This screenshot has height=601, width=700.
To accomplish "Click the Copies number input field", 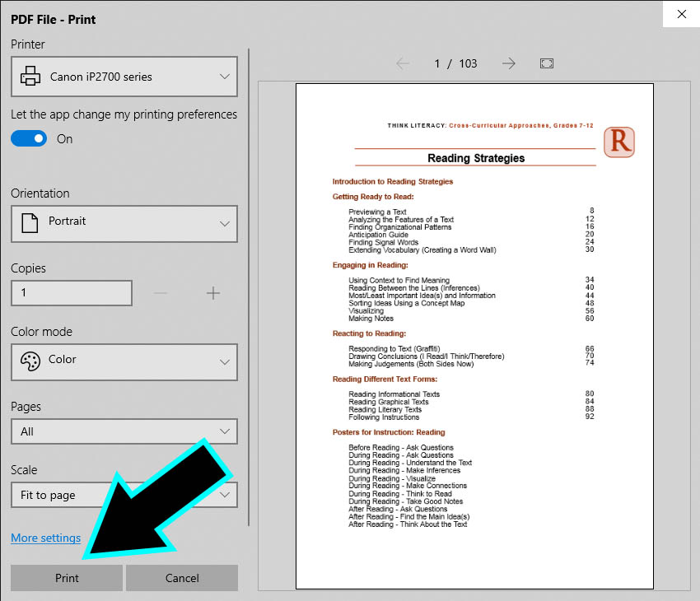I will pos(72,293).
